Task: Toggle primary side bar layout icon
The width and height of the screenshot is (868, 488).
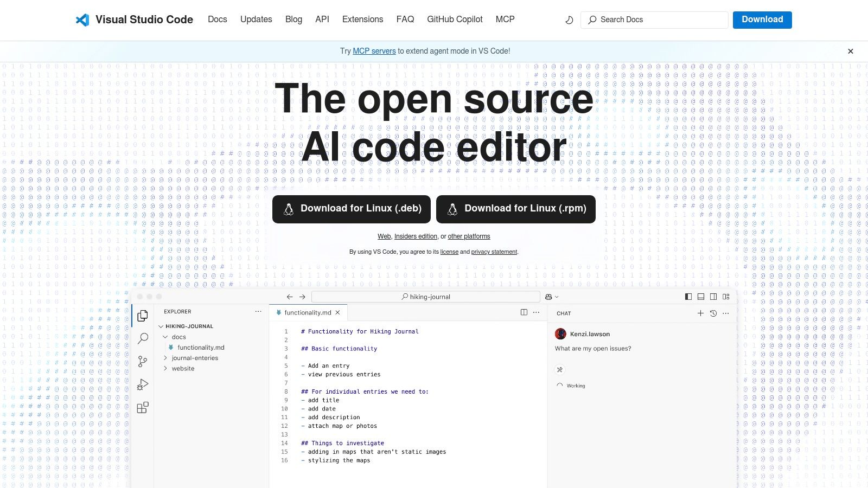Action: click(x=688, y=297)
